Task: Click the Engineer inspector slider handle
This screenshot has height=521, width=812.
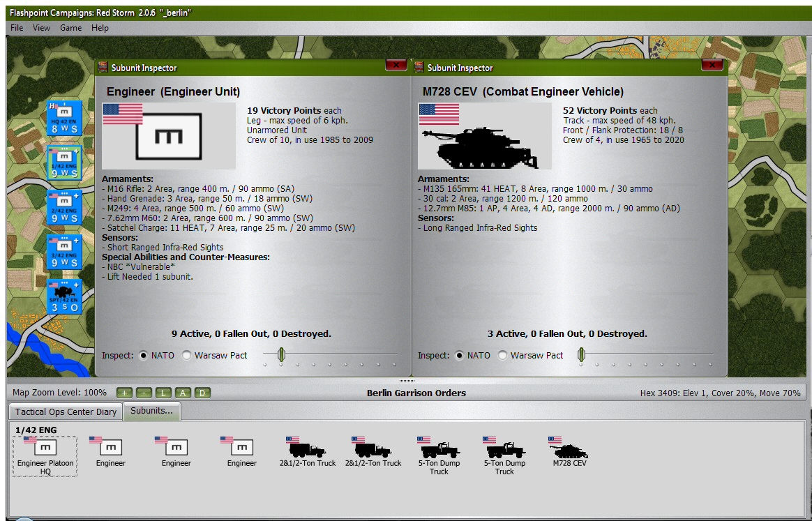Action: (280, 355)
